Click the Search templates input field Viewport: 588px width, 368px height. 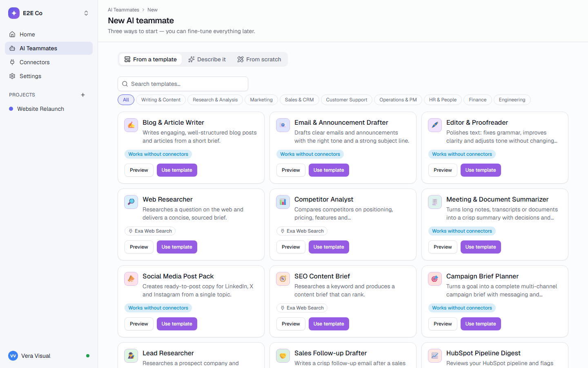tap(183, 84)
